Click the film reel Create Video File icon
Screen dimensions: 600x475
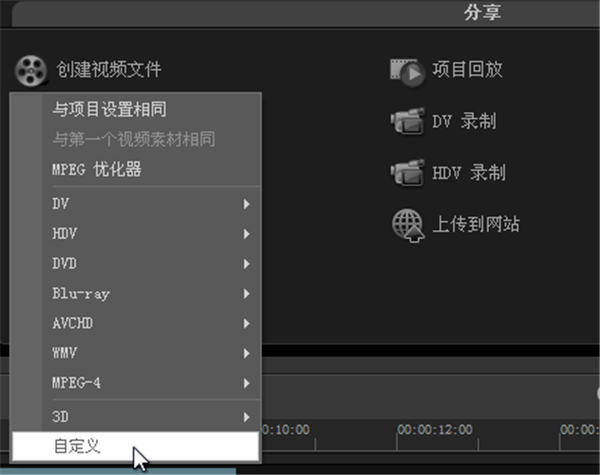click(31, 71)
